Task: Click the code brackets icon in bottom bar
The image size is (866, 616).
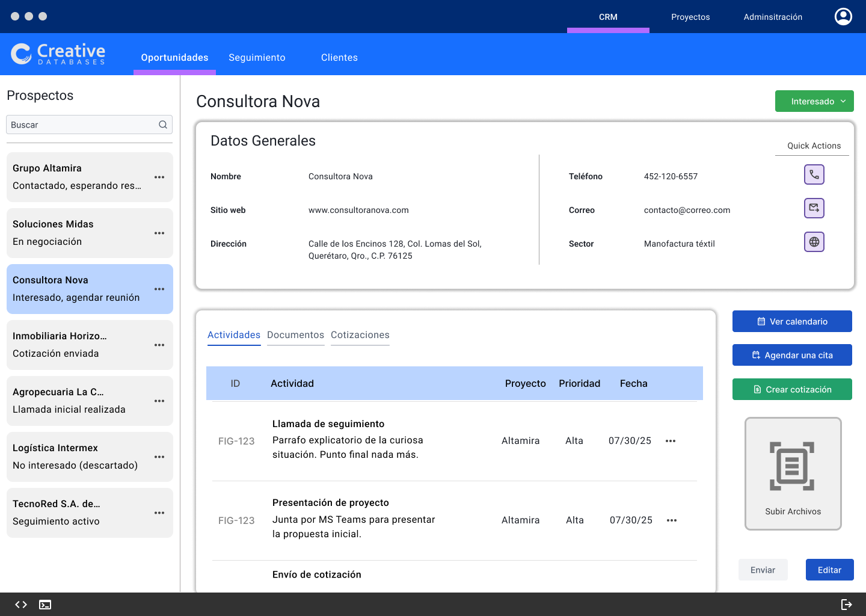Action: [21, 605]
